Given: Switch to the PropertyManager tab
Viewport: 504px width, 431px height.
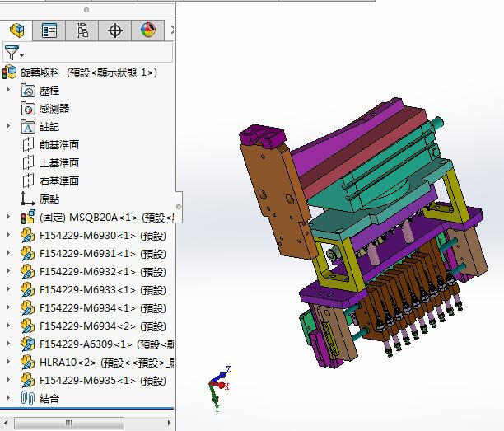Looking at the screenshot, I should point(49,30).
